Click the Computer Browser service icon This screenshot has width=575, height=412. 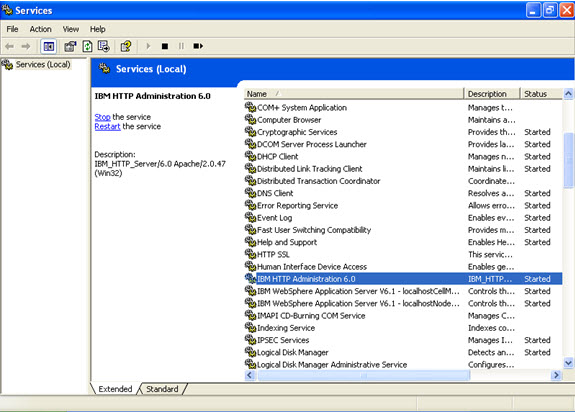[x=250, y=120]
